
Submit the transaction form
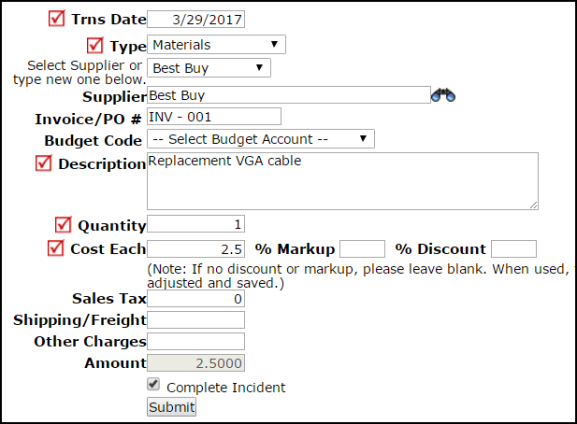171,407
